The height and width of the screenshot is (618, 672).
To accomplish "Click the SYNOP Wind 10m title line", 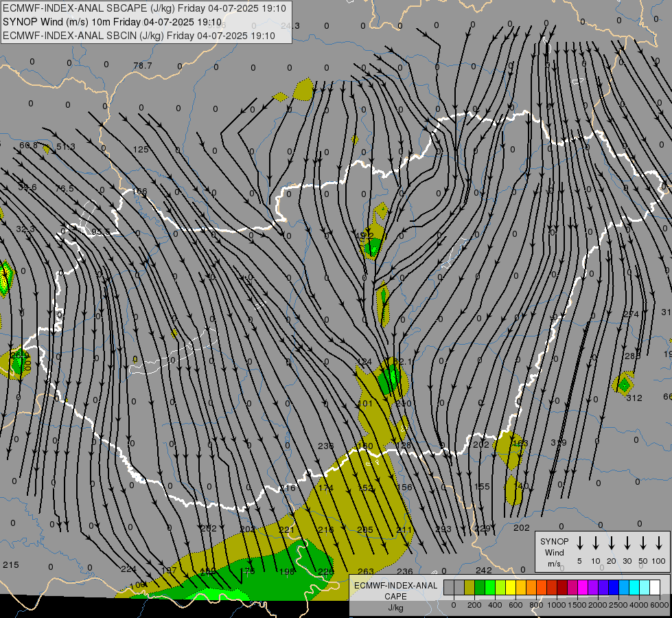I will tap(113, 22).
